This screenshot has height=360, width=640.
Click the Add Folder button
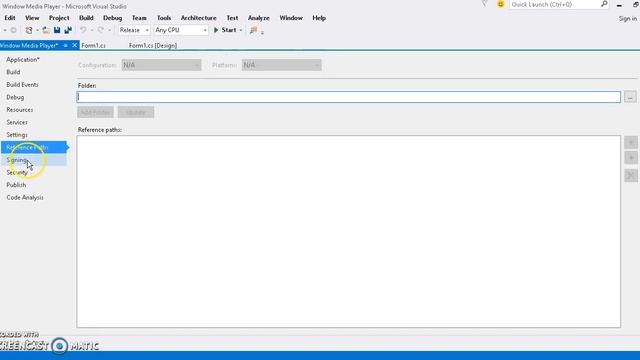(x=95, y=112)
